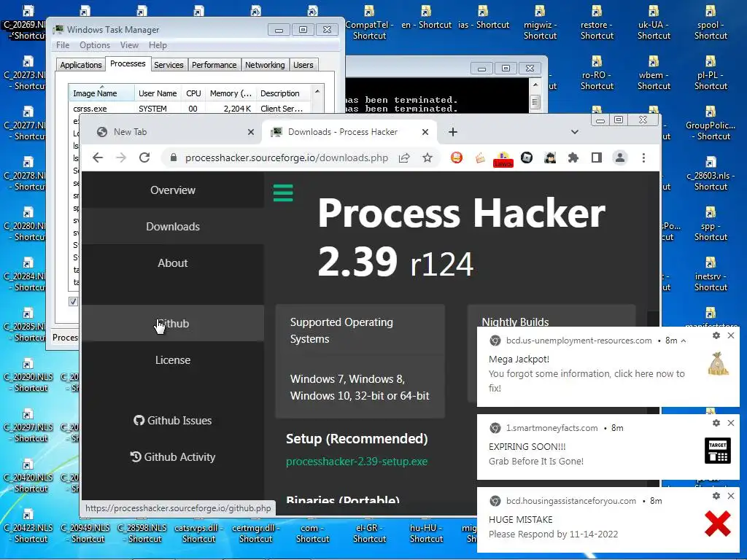
Task: Switch to the Applications tab
Action: (x=80, y=65)
